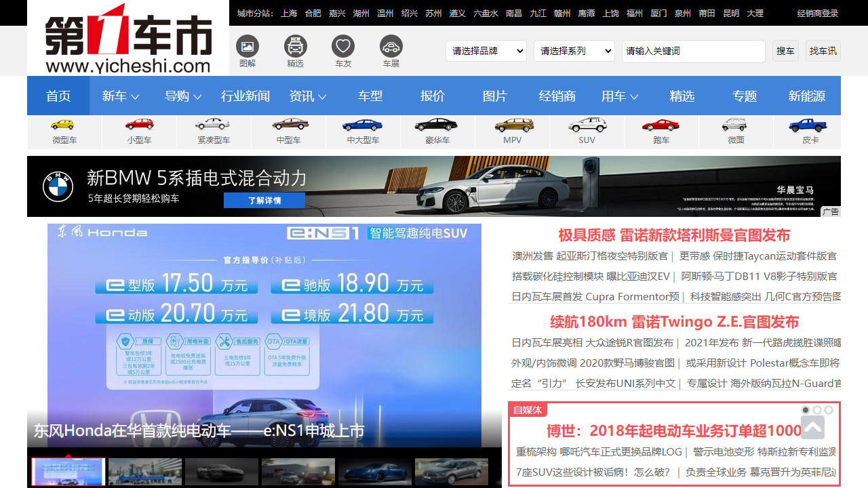Select the third slideshow thumbnail
This screenshot has width=868, height=488.
pyautogui.click(x=222, y=472)
